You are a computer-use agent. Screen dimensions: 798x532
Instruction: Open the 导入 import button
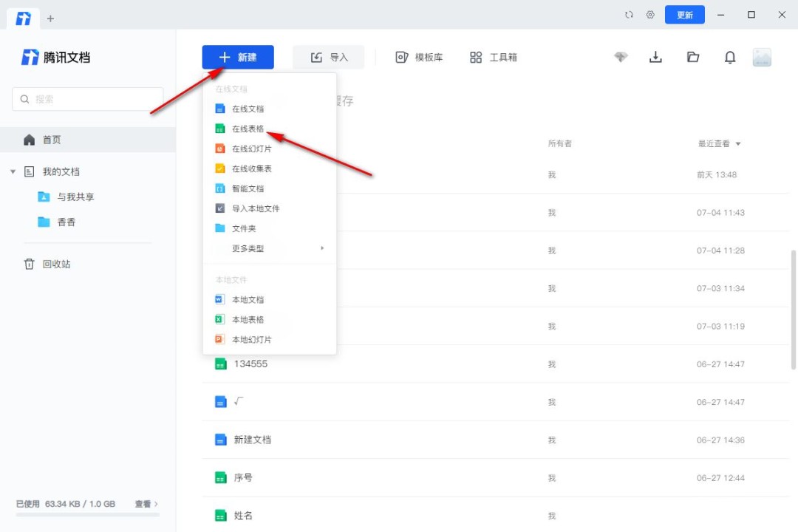pyautogui.click(x=329, y=58)
